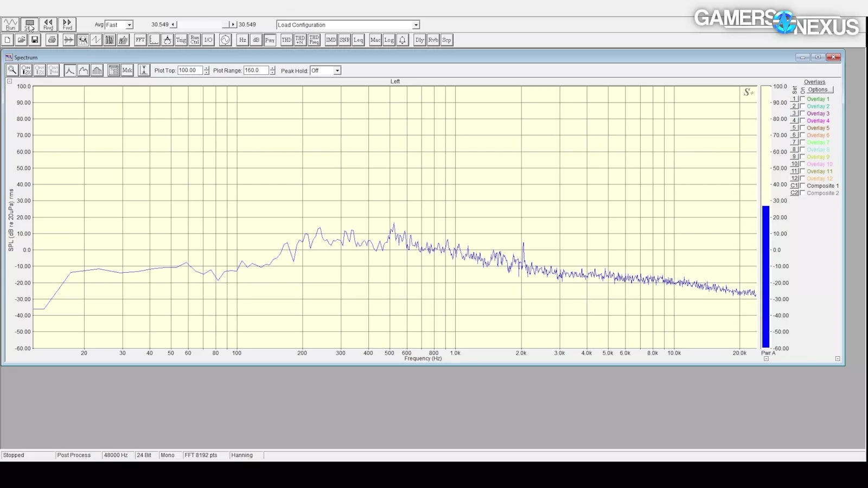Turn on the Overlay 5 checkbox
The height and width of the screenshot is (488, 868).
click(x=802, y=128)
